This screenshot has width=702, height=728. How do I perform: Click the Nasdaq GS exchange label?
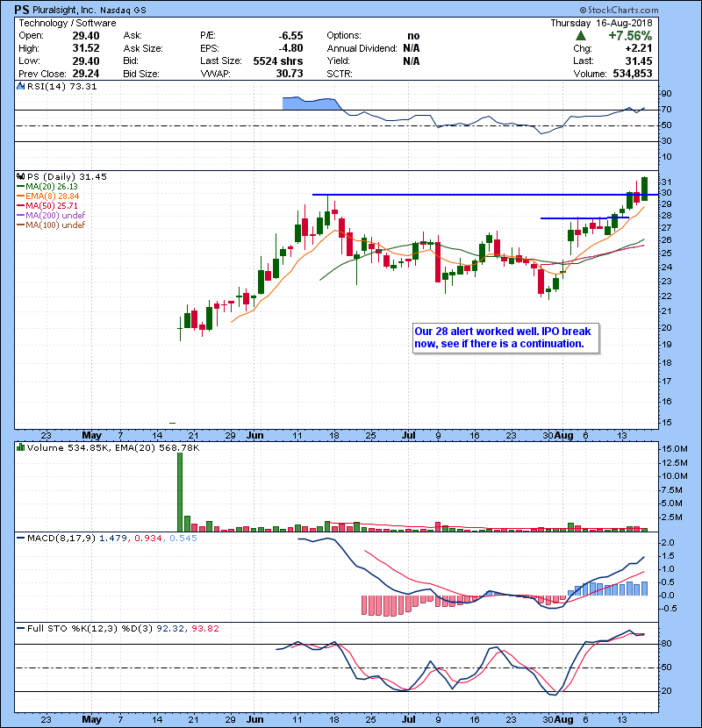point(123,11)
